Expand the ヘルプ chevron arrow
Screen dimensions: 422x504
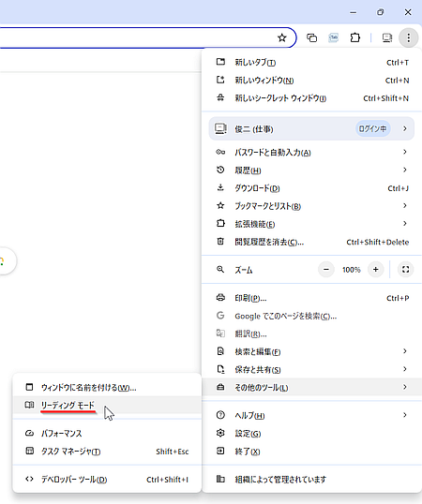click(x=405, y=415)
